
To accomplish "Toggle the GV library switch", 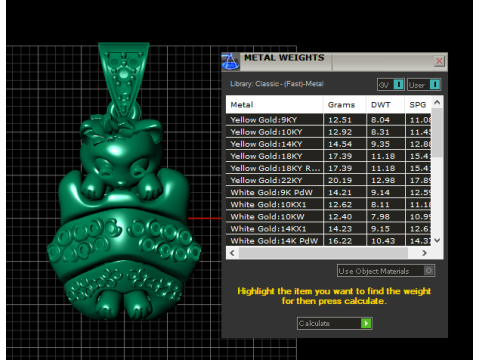I will pos(391,85).
